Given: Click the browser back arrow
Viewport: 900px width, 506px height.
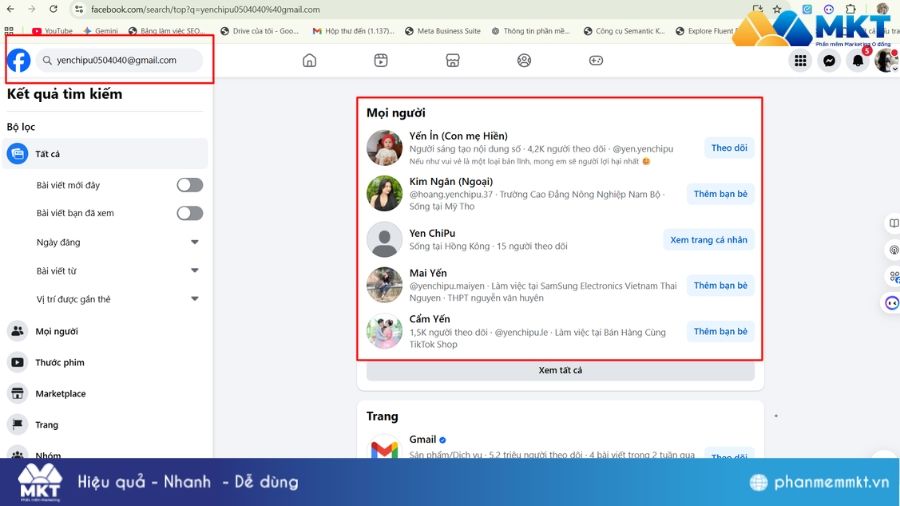Looking at the screenshot, I should click(10, 9).
